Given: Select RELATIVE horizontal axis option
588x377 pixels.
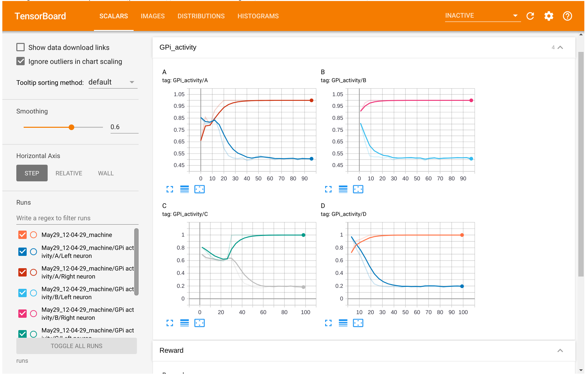Looking at the screenshot, I should pos(69,173).
